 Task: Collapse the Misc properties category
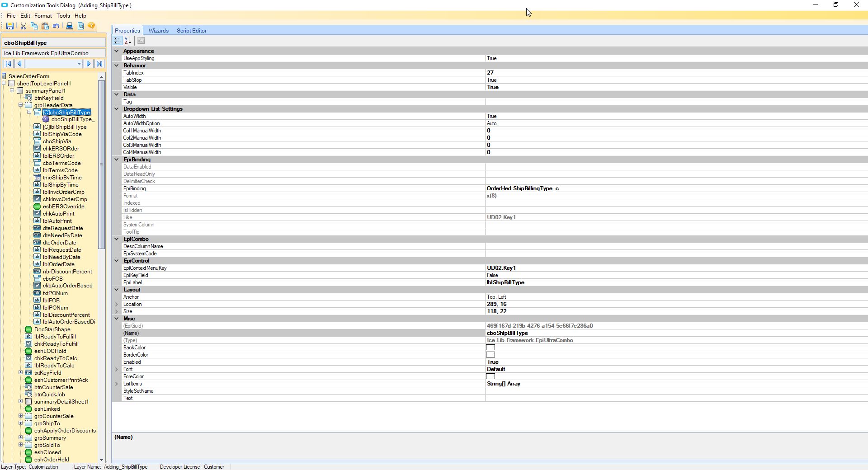(117, 319)
